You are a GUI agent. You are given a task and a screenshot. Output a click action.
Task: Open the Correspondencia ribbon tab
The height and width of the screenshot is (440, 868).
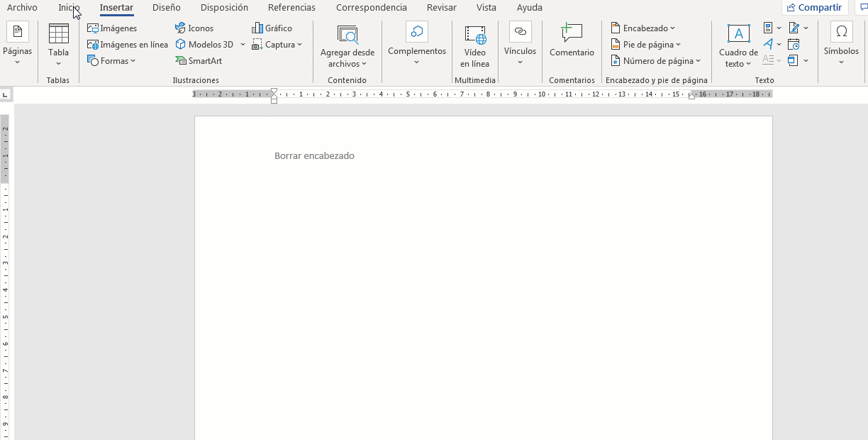click(x=371, y=8)
